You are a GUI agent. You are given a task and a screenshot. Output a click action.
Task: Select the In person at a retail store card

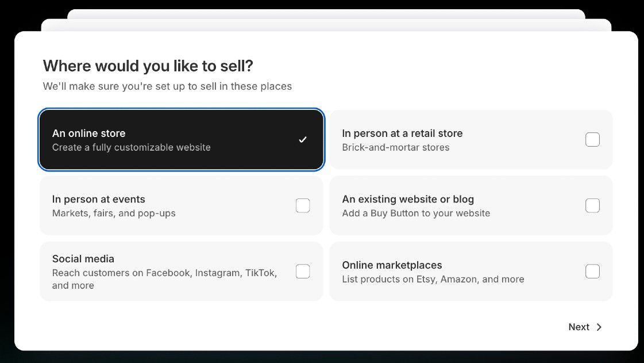coord(471,139)
